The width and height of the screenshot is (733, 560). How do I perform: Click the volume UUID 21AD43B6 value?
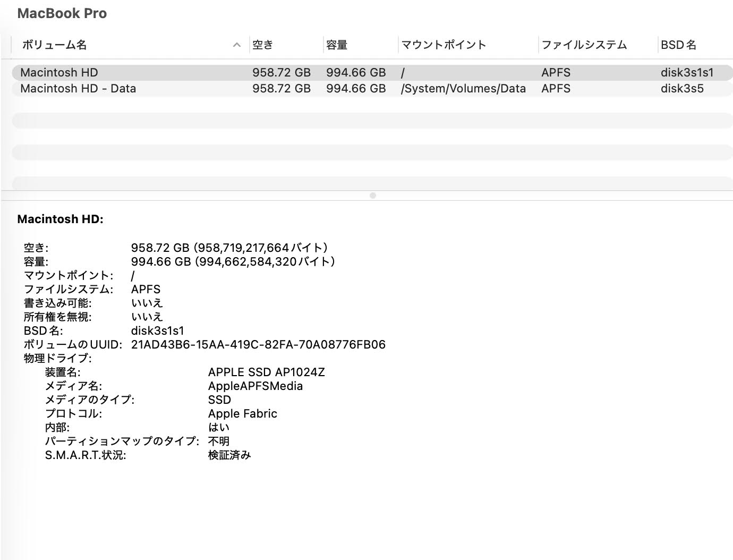click(x=258, y=344)
